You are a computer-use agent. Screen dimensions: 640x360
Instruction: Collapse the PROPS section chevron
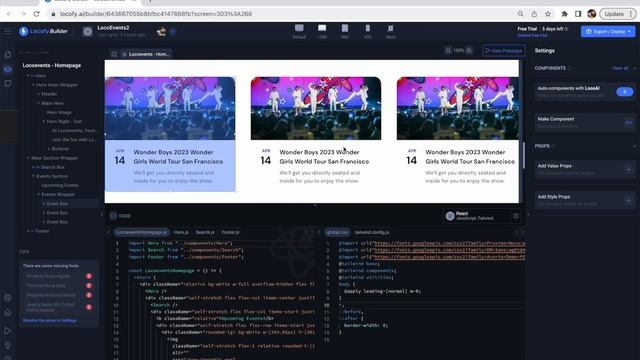click(x=635, y=146)
